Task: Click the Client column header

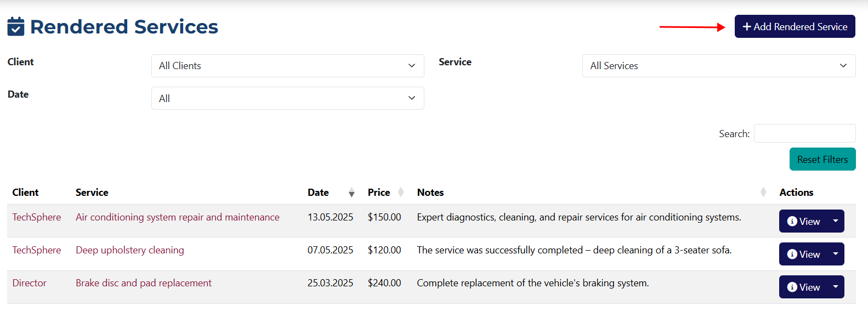Action: click(x=25, y=193)
